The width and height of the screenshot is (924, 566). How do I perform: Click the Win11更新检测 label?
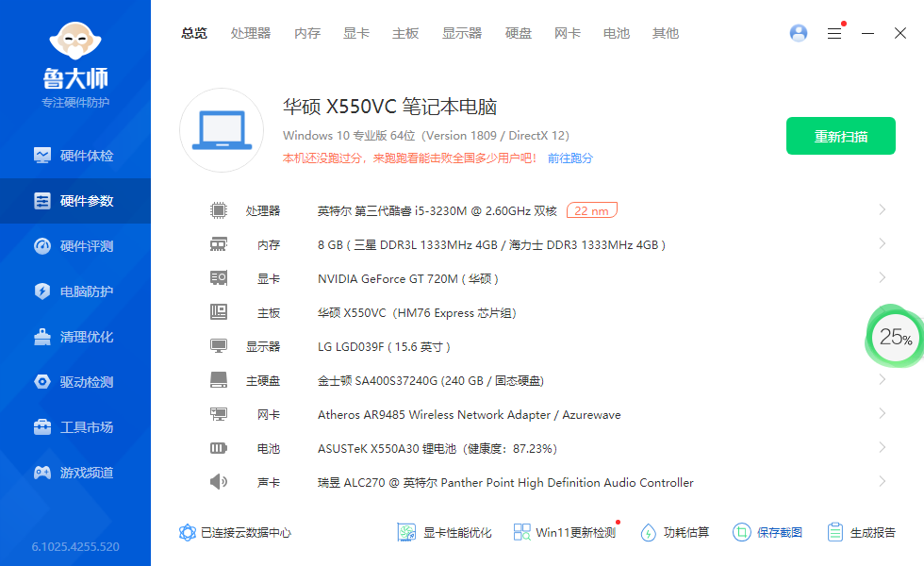coord(576,533)
